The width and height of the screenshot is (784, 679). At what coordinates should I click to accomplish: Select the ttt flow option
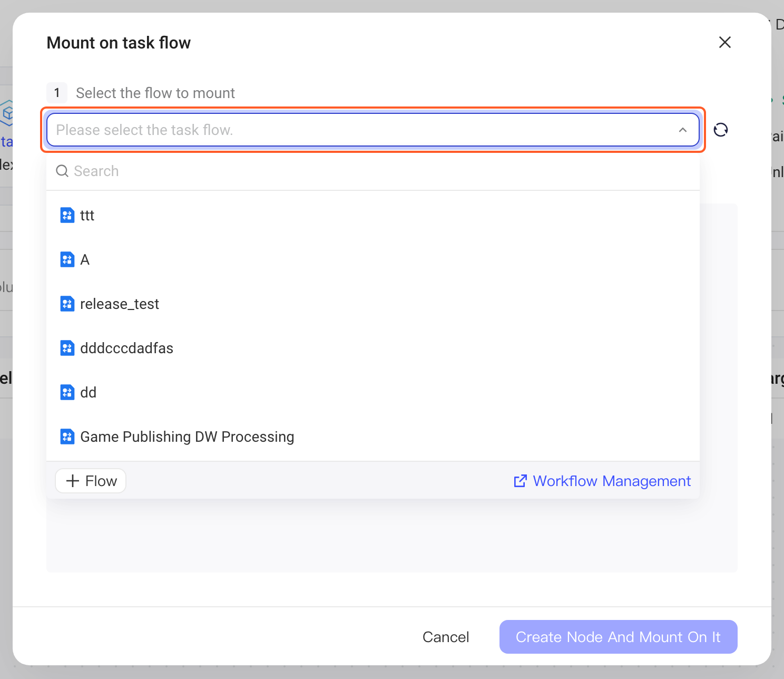pos(373,215)
